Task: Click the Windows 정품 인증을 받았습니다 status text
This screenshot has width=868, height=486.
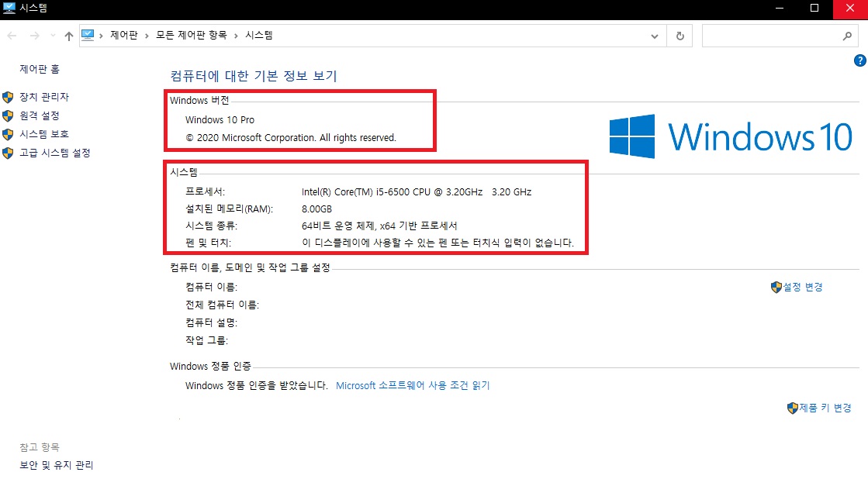Action: pyautogui.click(x=256, y=385)
